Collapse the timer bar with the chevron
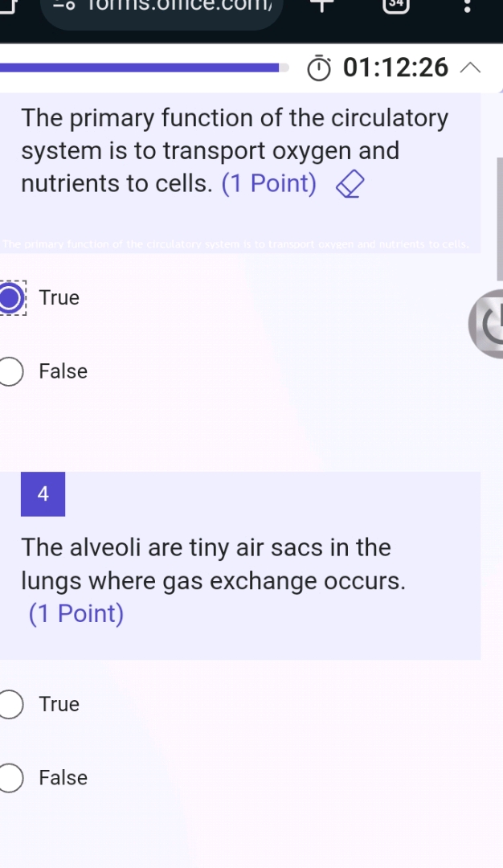 click(471, 69)
